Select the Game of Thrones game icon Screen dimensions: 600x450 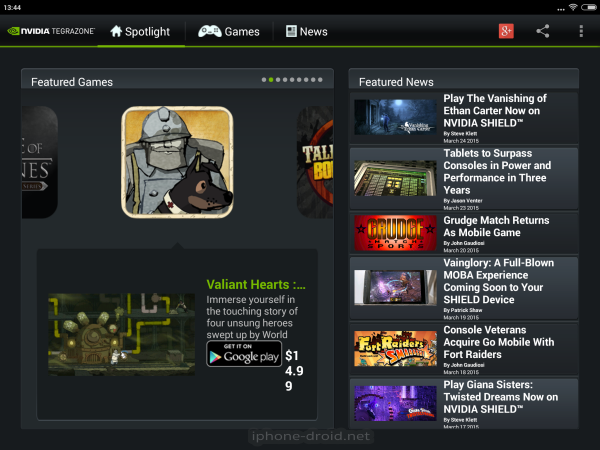40,162
